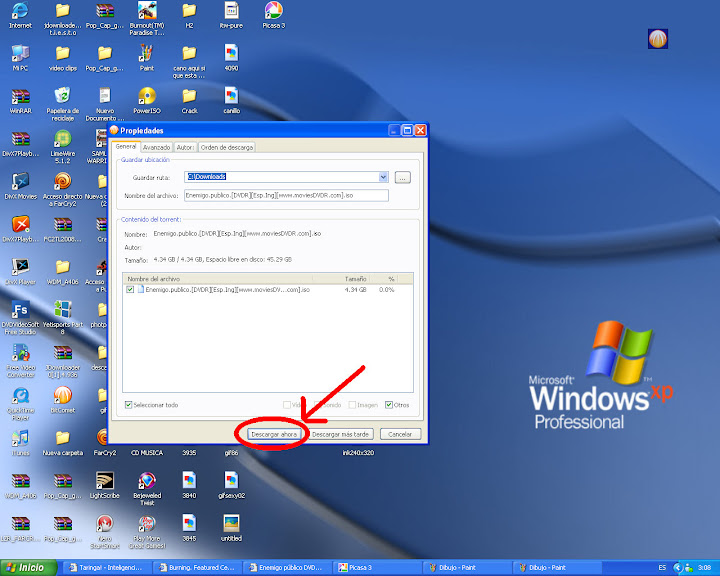The height and width of the screenshot is (576, 720).
Task: Open the Inicio start menu
Action: coord(28,568)
